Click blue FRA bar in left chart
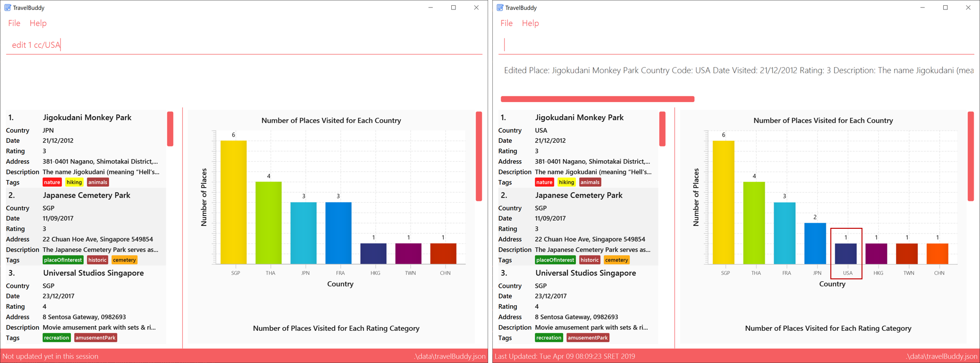This screenshot has width=980, height=363. (338, 233)
